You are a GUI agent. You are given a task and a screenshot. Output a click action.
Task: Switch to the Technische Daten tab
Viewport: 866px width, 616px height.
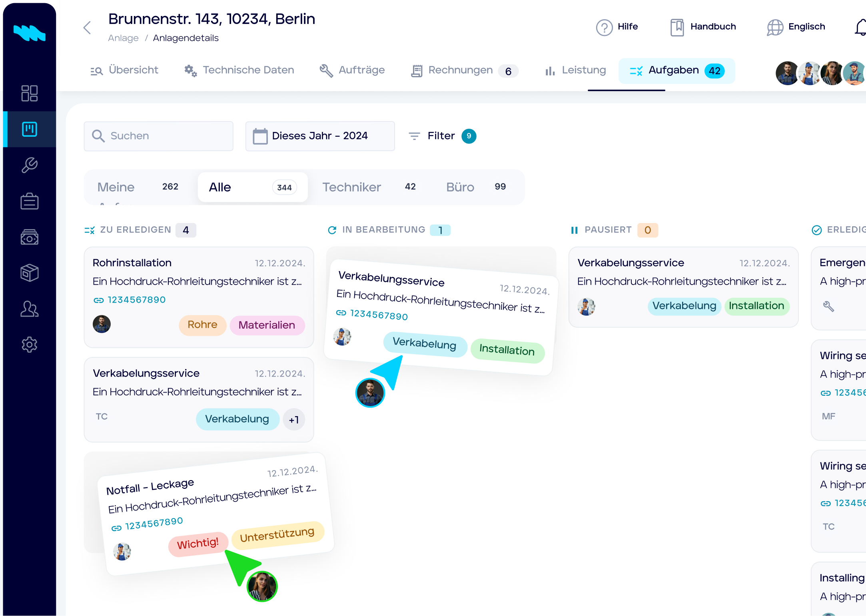[x=239, y=70]
